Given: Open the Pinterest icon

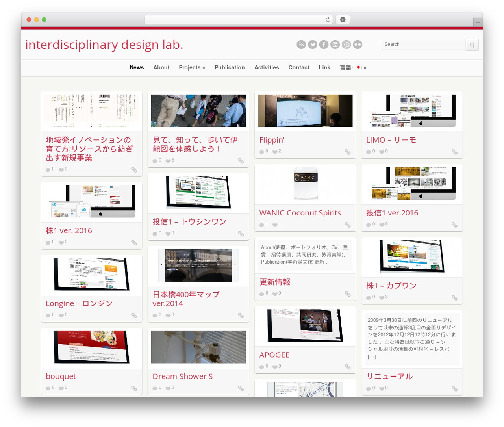Looking at the screenshot, I should click(x=346, y=45).
